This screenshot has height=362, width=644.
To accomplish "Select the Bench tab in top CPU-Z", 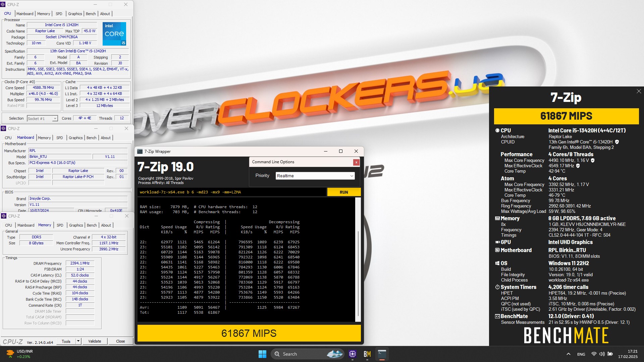I will click(x=91, y=14).
